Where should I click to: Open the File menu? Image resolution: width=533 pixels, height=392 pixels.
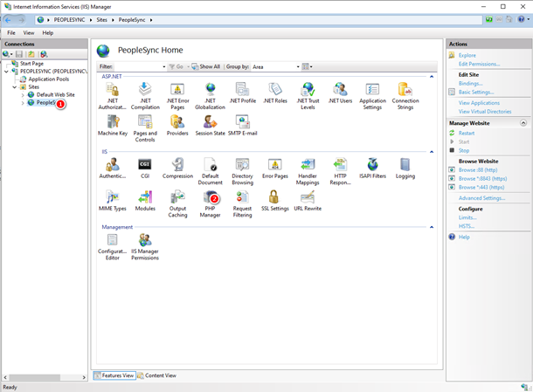(11, 33)
